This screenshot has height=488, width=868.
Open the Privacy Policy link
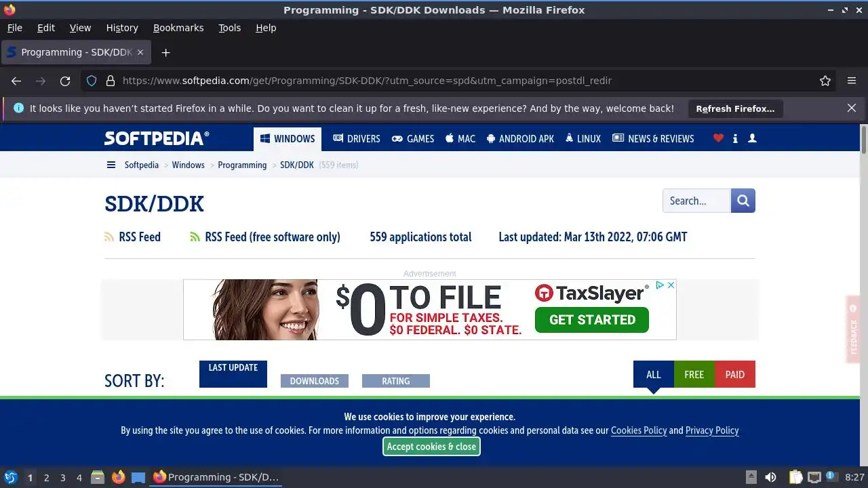click(712, 430)
